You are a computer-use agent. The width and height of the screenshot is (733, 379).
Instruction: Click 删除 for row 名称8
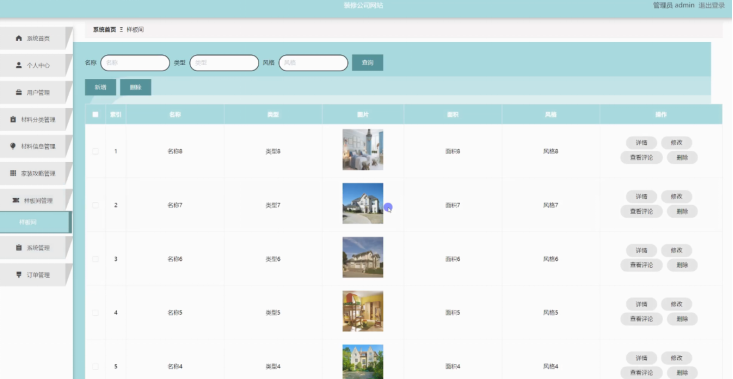[x=682, y=157]
